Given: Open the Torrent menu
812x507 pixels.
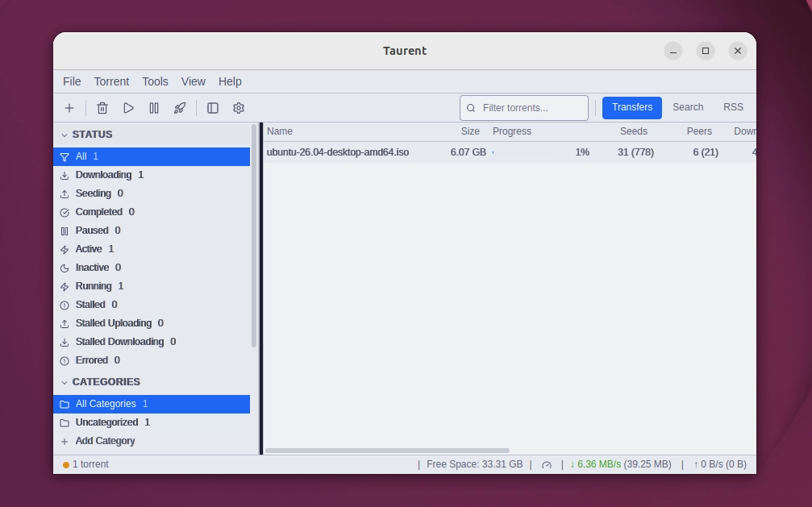Looking at the screenshot, I should tap(111, 81).
